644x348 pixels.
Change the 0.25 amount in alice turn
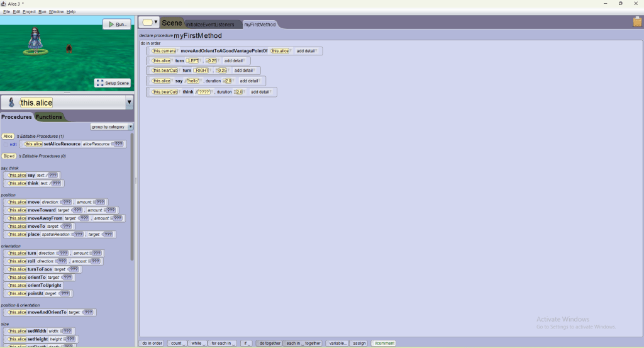(x=212, y=61)
